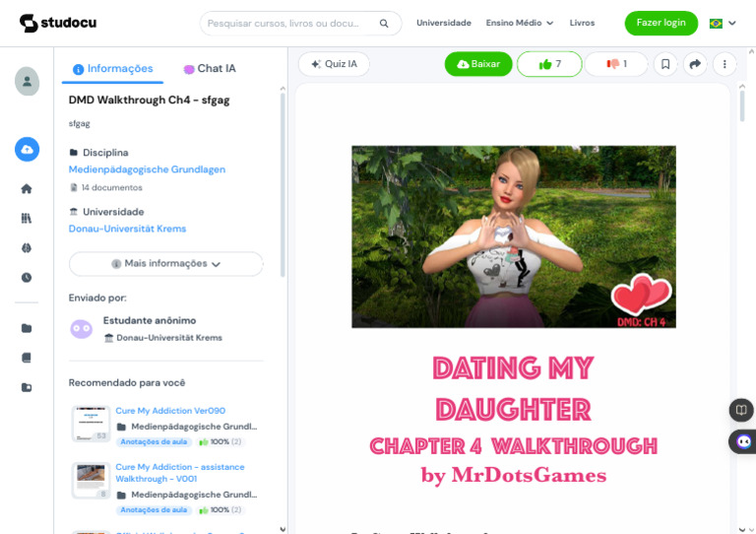
Task: Click the blue cloud upload icon
Action: pyautogui.click(x=27, y=150)
